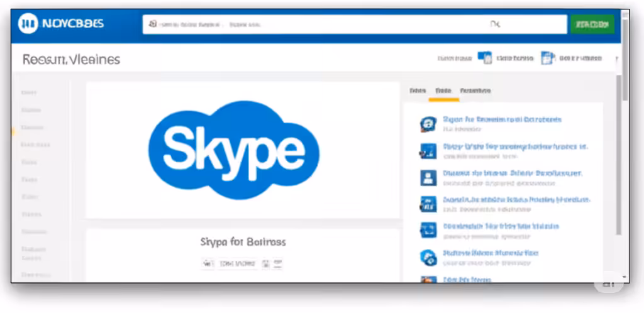Switch to the third tab above the results list
This screenshot has height=313, width=644.
pos(475,91)
